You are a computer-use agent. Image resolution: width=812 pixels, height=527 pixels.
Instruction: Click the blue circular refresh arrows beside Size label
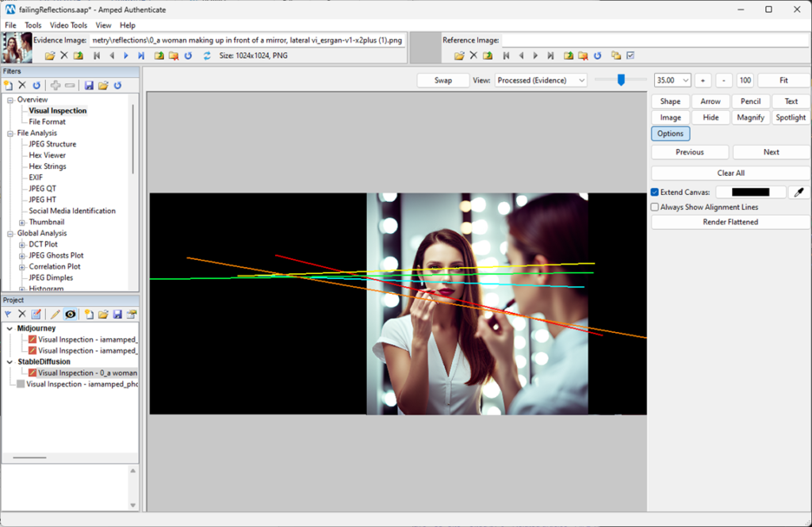coord(207,55)
